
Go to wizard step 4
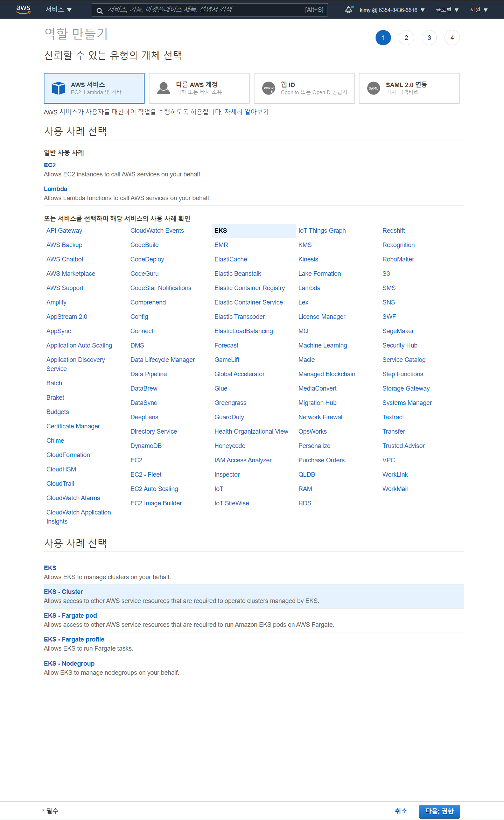coord(452,38)
